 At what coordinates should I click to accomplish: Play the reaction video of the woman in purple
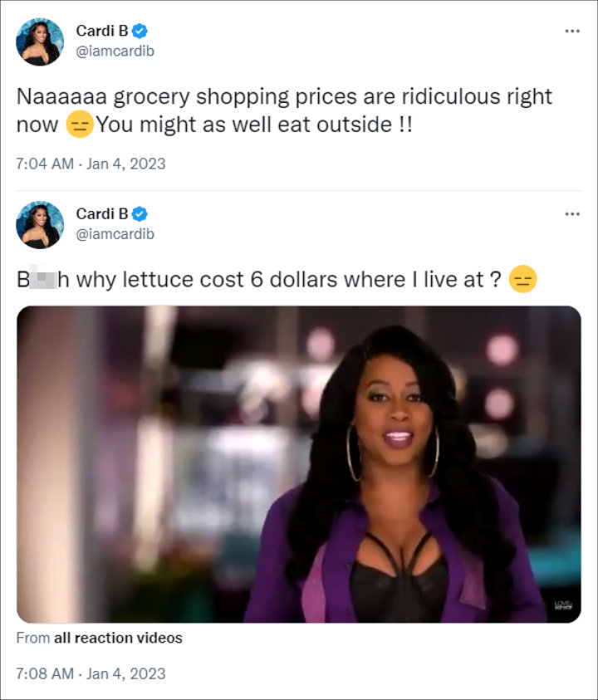point(299,464)
